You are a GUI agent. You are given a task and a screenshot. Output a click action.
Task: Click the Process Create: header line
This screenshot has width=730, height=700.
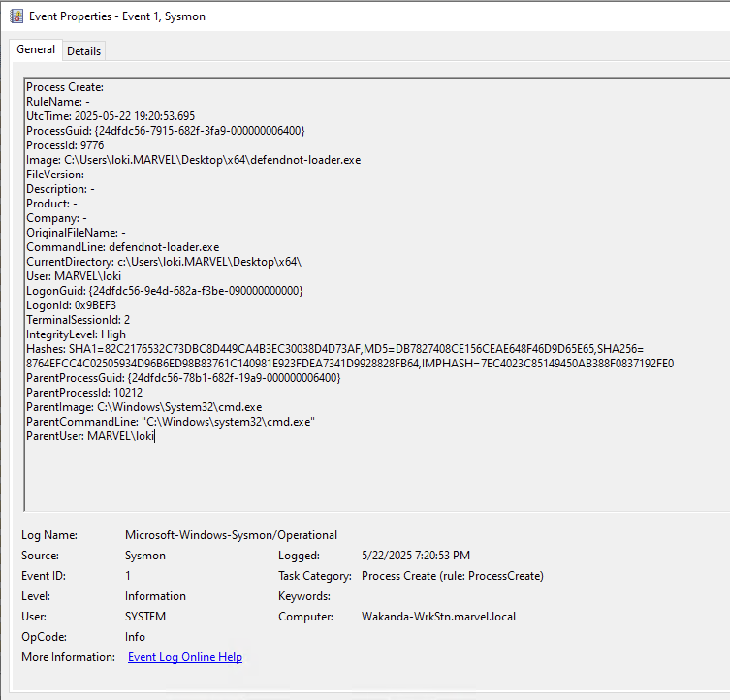(x=65, y=87)
